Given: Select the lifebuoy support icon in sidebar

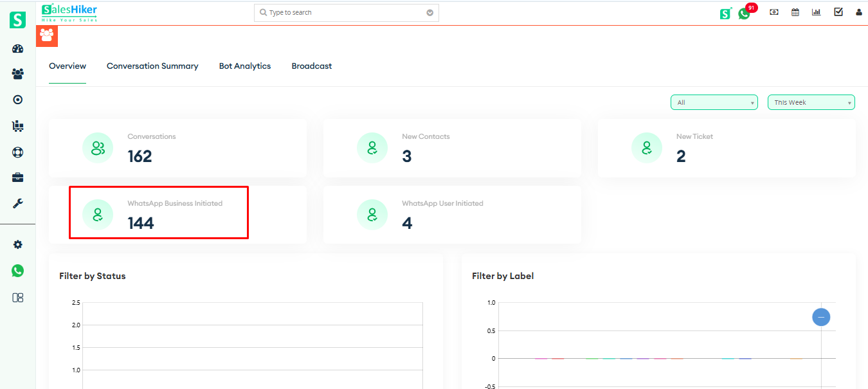Looking at the screenshot, I should [x=17, y=152].
